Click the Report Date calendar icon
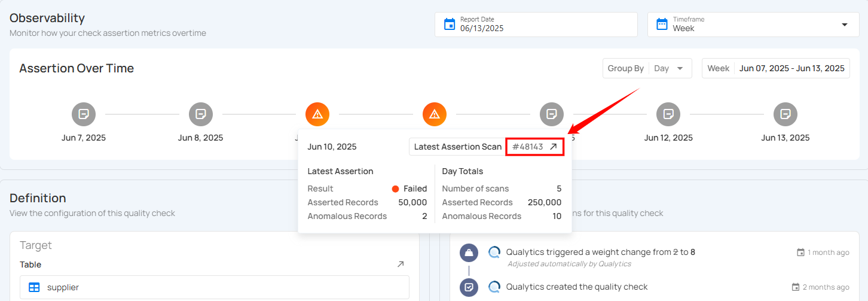 tap(450, 24)
